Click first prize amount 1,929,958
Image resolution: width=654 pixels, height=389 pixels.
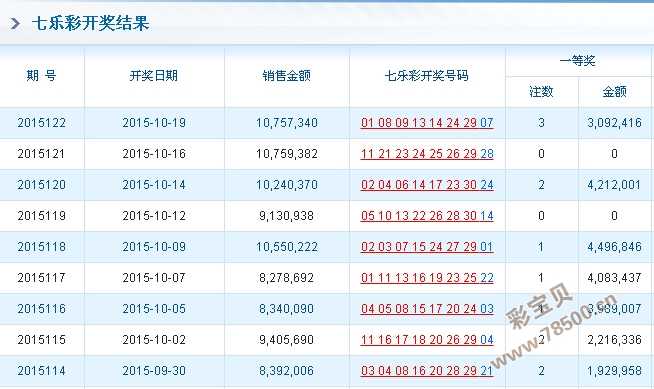614,371
